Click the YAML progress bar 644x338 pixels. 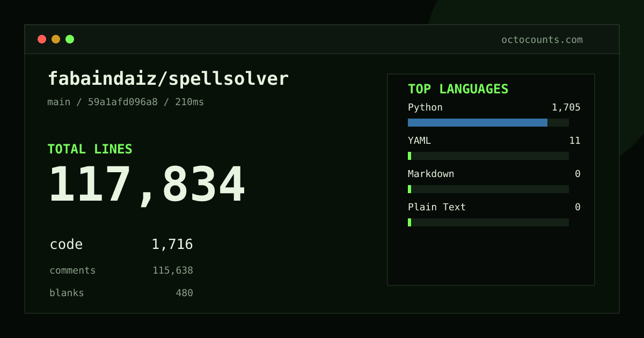(x=488, y=156)
